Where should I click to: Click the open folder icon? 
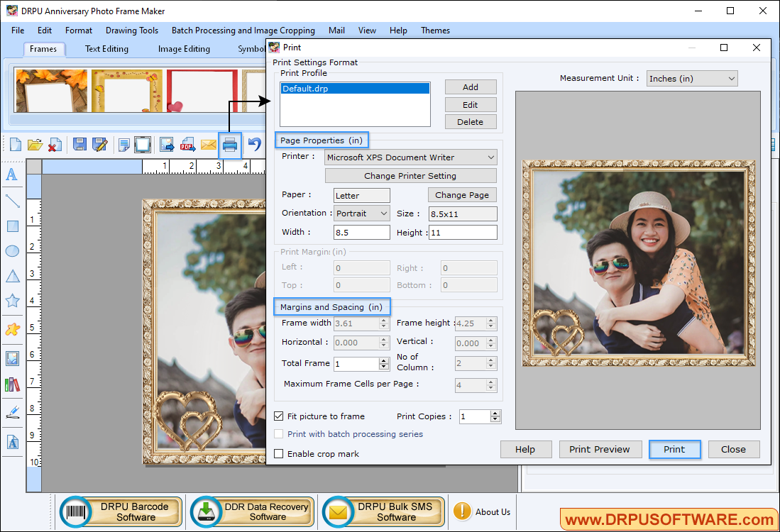pyautogui.click(x=35, y=145)
